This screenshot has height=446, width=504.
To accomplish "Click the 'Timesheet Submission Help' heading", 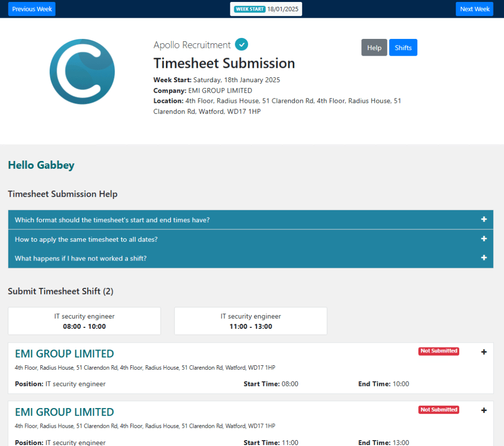I will coord(63,194).
